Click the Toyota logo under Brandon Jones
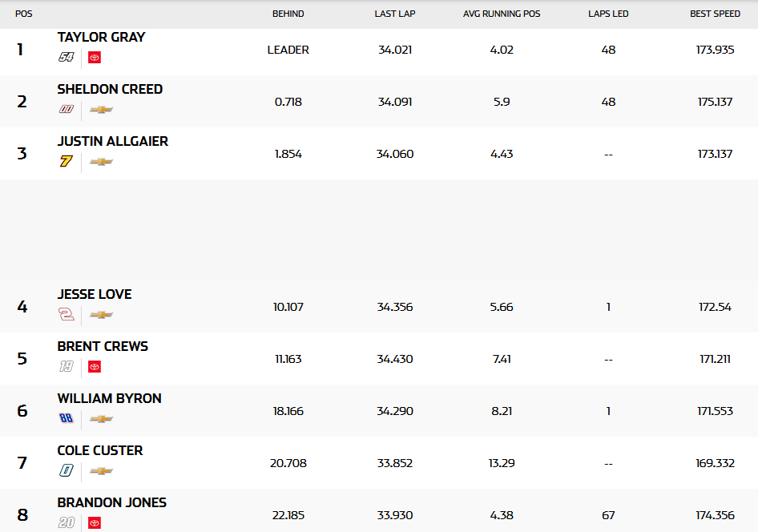Image resolution: width=758 pixels, height=532 pixels. [x=95, y=522]
